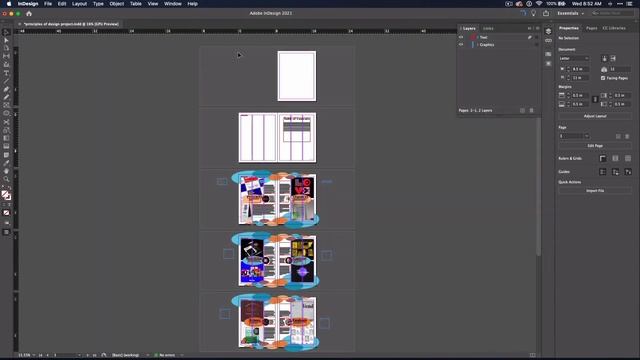This screenshot has width=640, height=360.
Task: Select the Selection tool in the toolbox
Action: (x=6, y=33)
